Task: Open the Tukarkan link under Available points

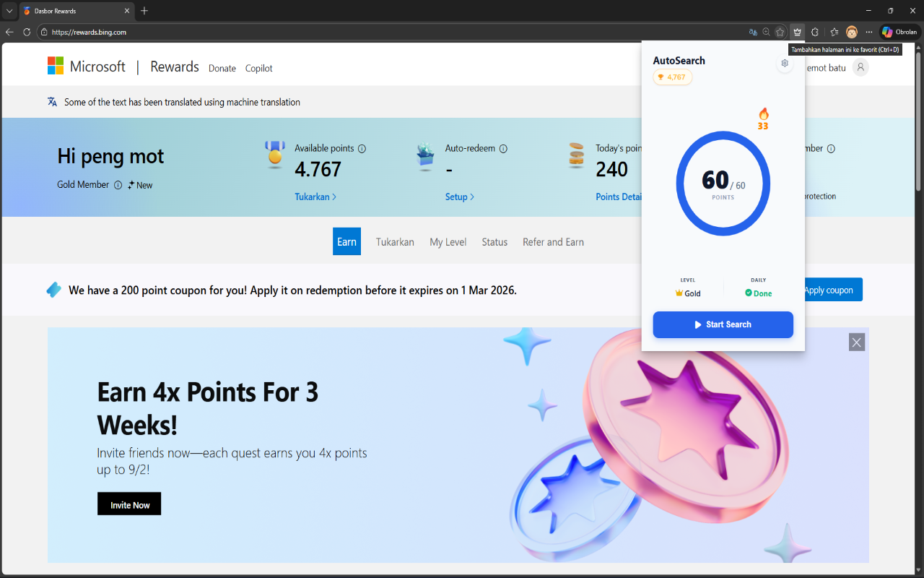Action: (315, 197)
